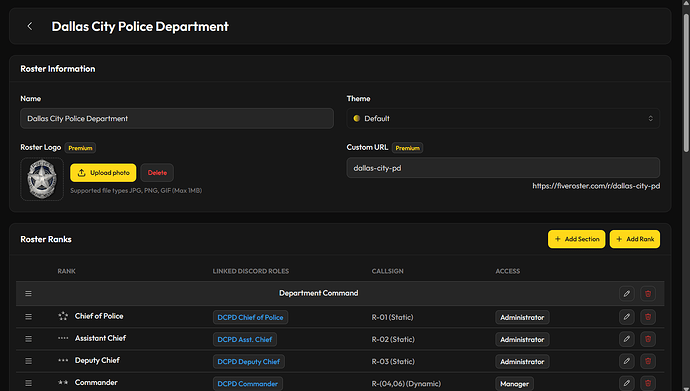This screenshot has width=690, height=391.
Task: Click the CALLSIGN column header
Action: (x=387, y=271)
